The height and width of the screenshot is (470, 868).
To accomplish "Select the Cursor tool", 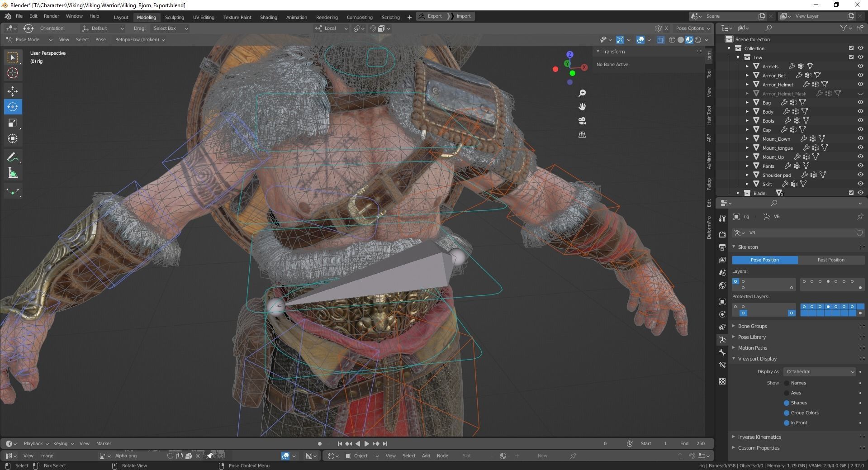I will click(x=13, y=73).
